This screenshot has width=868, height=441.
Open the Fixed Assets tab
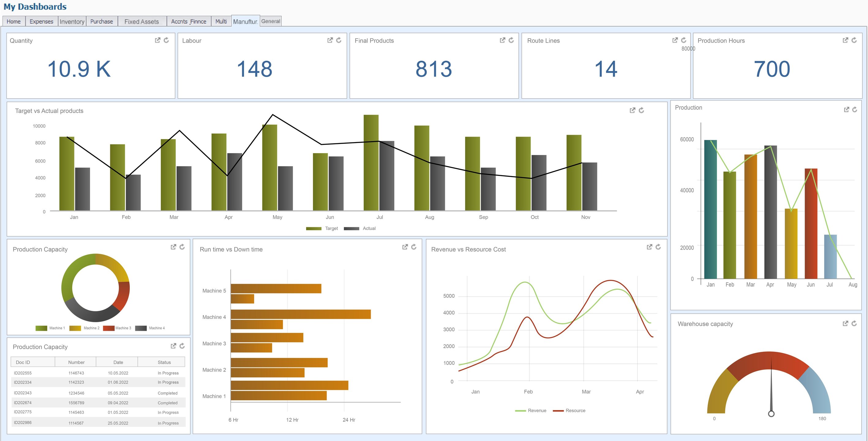click(x=141, y=21)
